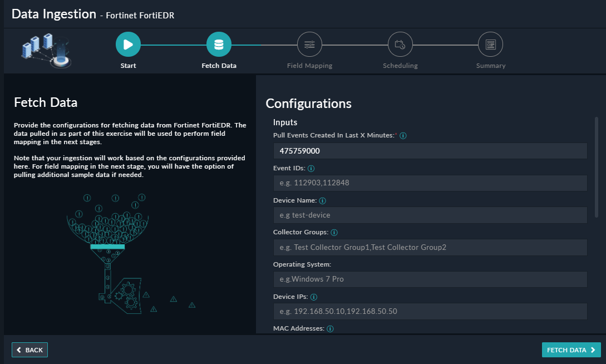Viewport: 606px width, 364px height.
Task: Click the Configurations heading
Action: pyautogui.click(x=308, y=104)
